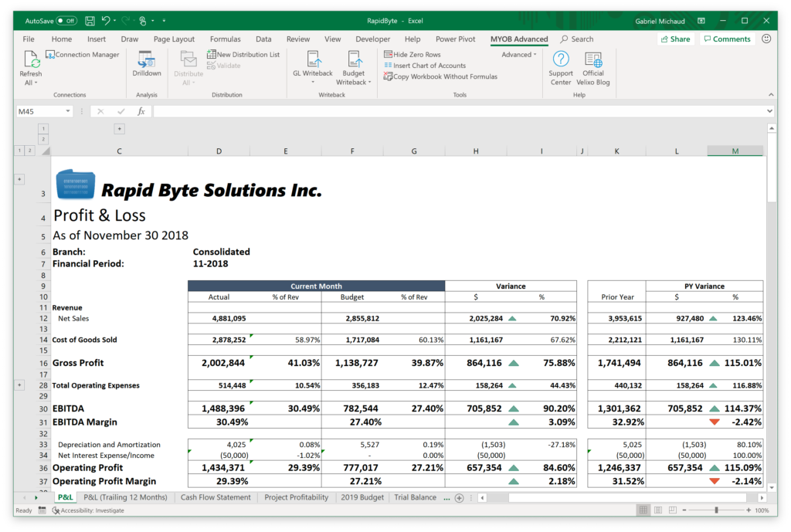Click the user account name Gabriel Michaud

(660, 21)
